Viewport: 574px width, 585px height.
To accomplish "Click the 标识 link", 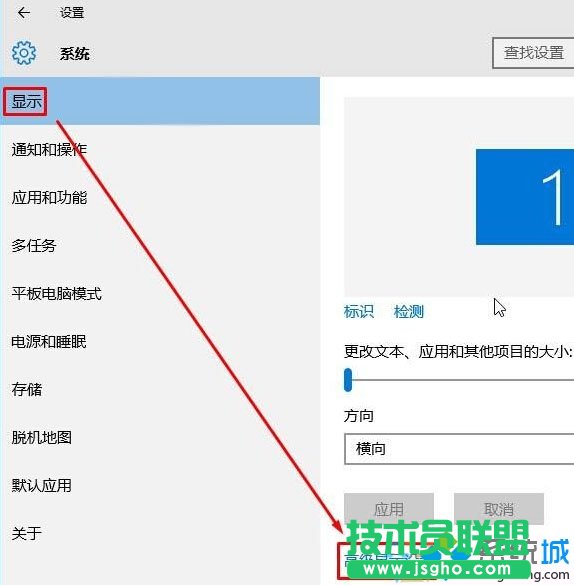I will [358, 311].
